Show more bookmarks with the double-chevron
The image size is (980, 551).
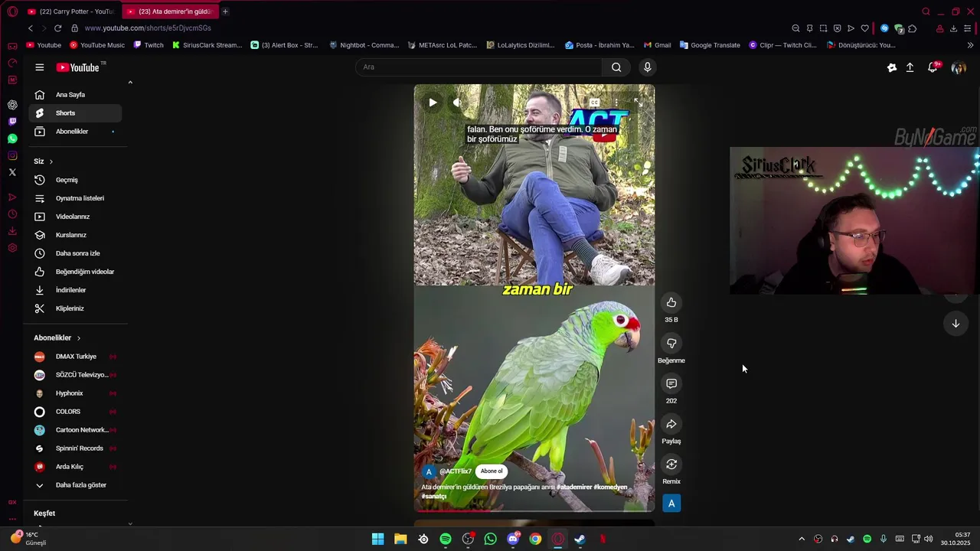tap(970, 45)
